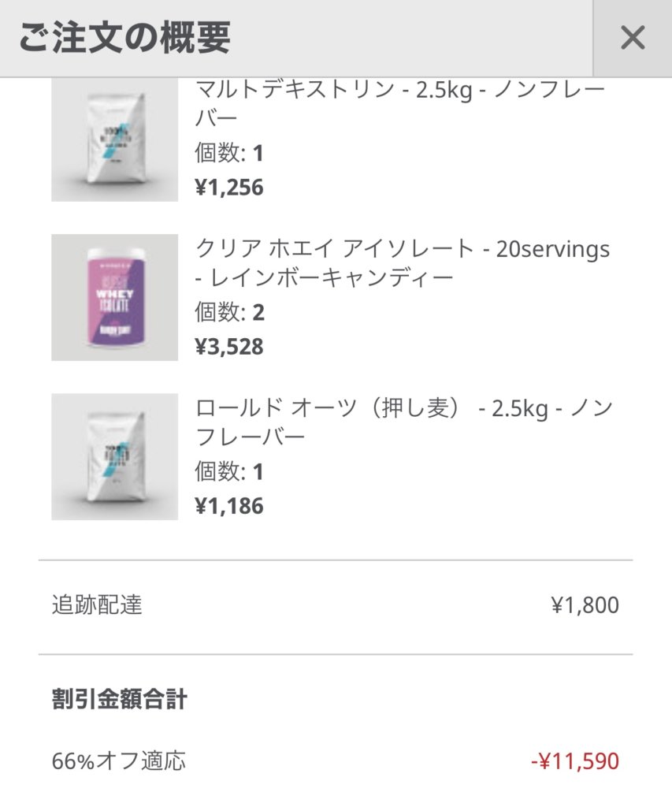The image size is (672, 807).
Task: Click the maltodextrin quantity 個数: 1
Action: [x=229, y=153]
